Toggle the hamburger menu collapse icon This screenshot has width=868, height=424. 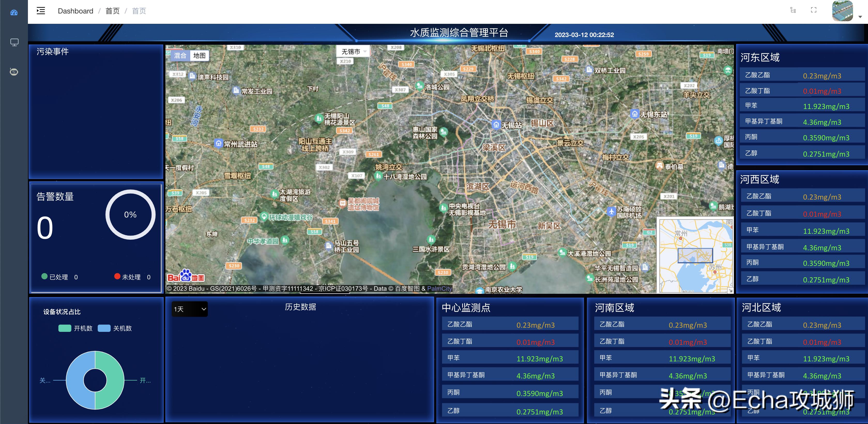[41, 11]
